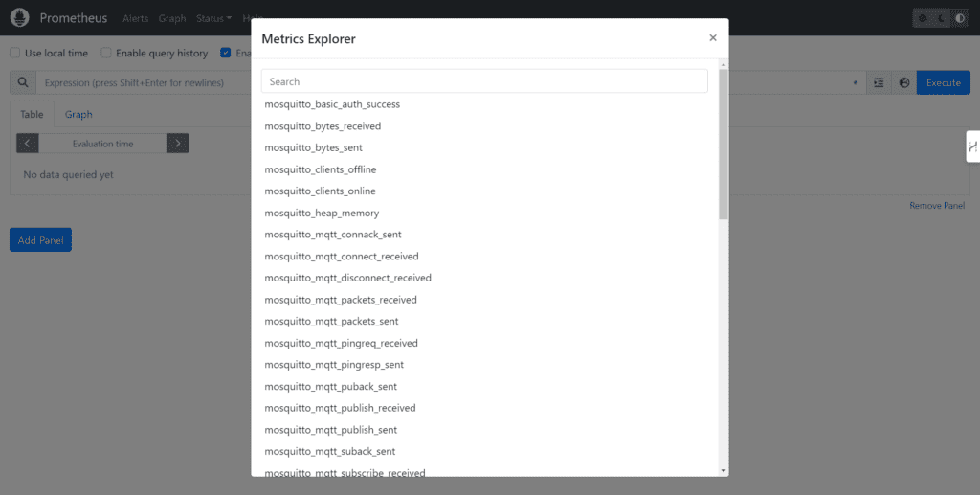
Task: Go to previous evaluation time arrow
Action: (x=28, y=143)
